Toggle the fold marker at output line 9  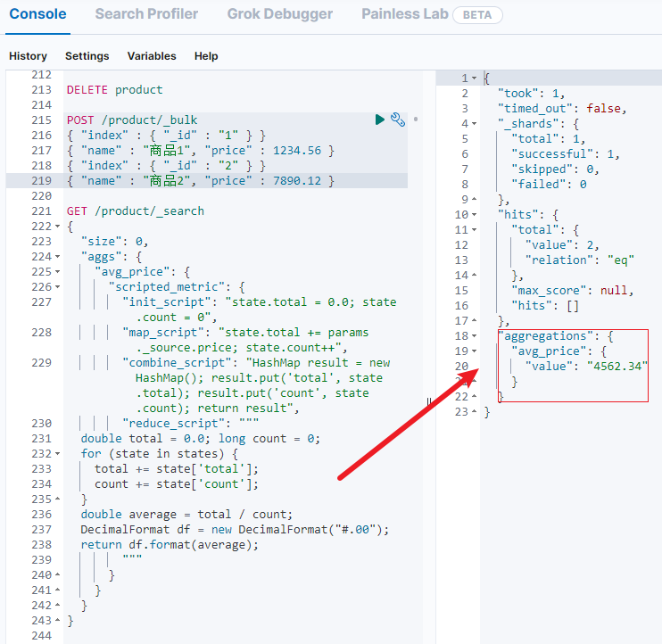[474, 199]
